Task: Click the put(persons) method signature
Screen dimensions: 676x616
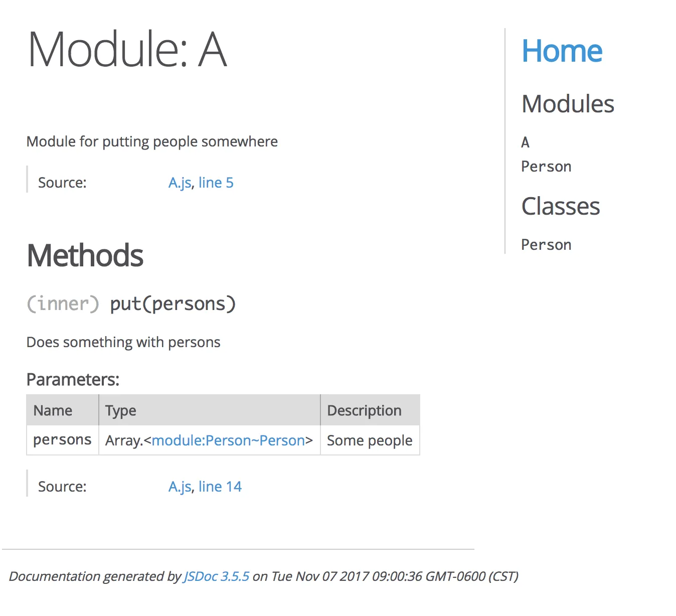Action: pos(173,304)
